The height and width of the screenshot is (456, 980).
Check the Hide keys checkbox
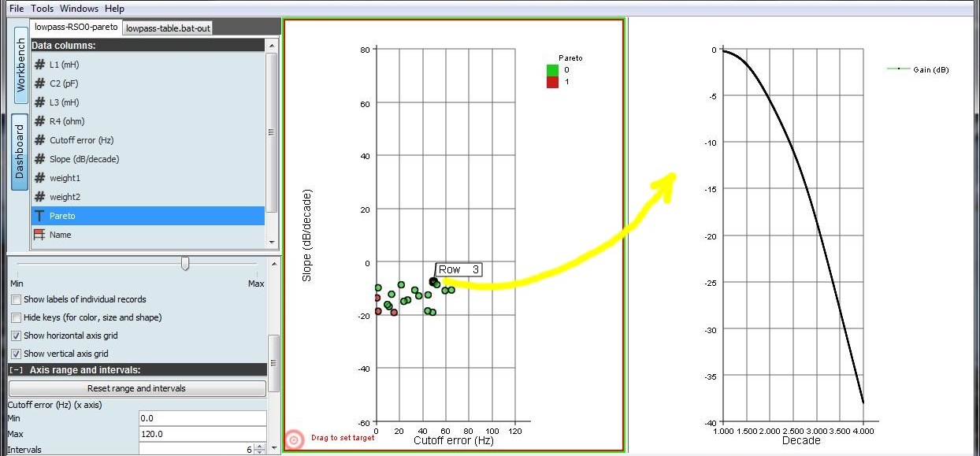tap(17, 317)
